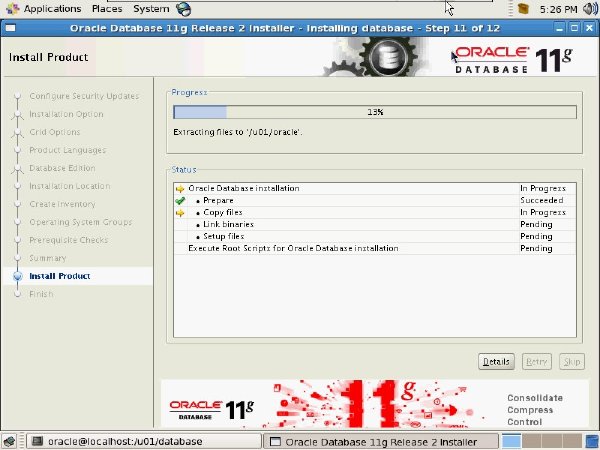The height and width of the screenshot is (450, 600).
Task: Click the volume speaker icon
Action: pos(590,9)
